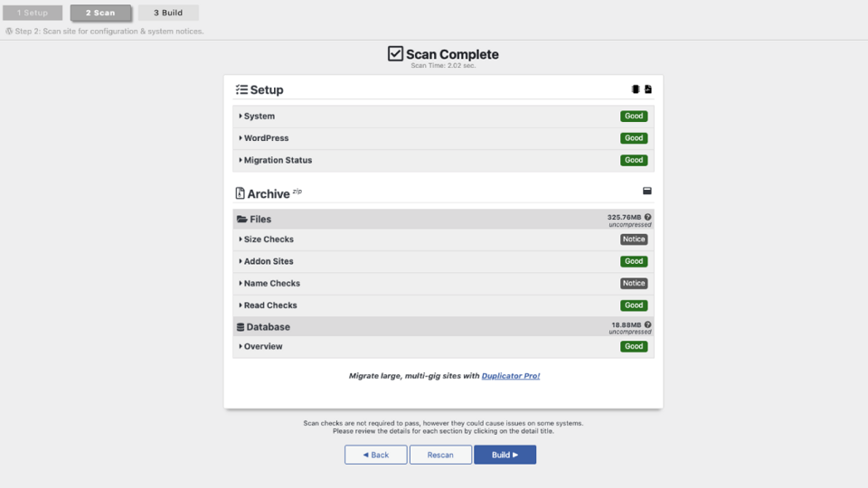
Task: Open the Duplicator Pro link
Action: [510, 376]
